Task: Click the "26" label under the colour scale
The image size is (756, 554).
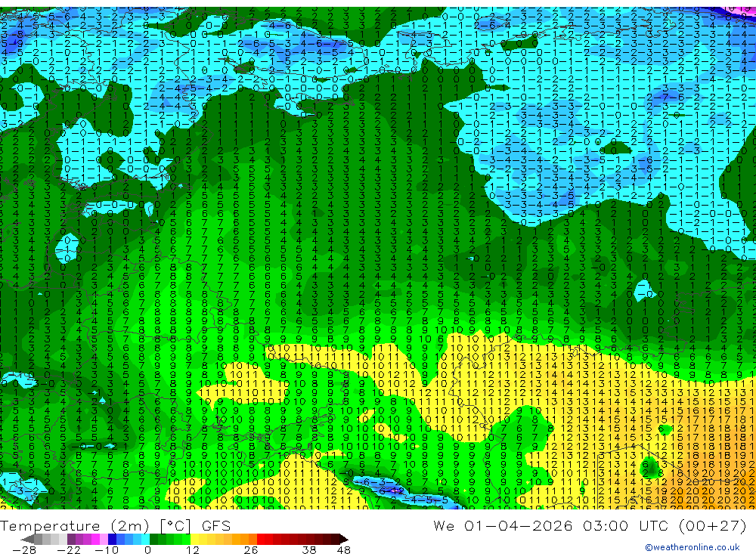Action: click(x=251, y=549)
